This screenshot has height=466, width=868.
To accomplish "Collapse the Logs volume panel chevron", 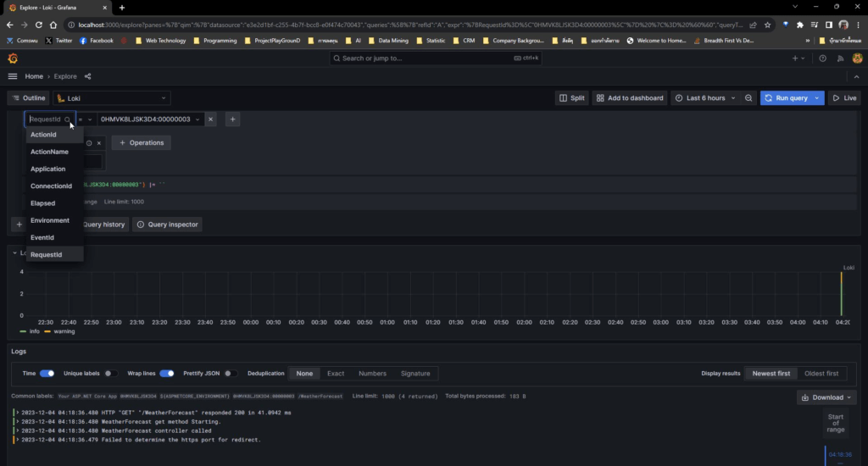I will click(x=15, y=253).
